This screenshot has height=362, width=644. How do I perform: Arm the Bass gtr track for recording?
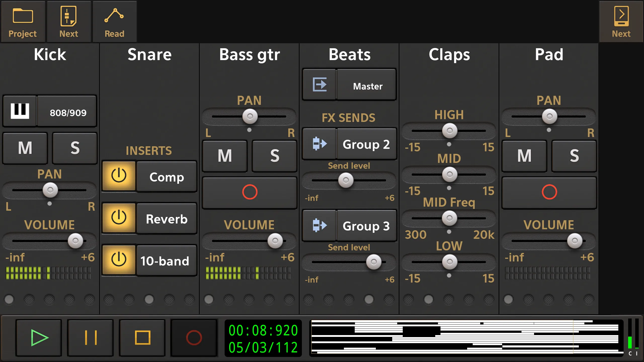click(x=250, y=192)
